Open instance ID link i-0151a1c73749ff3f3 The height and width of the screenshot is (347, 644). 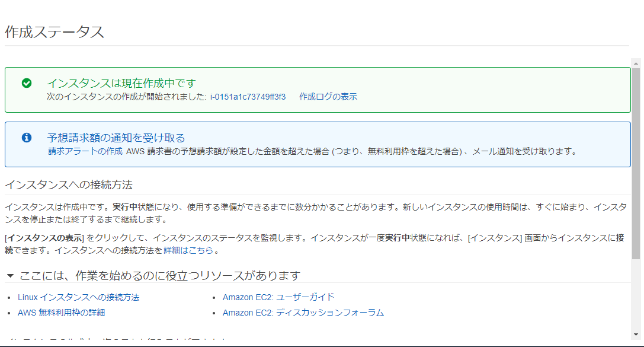[x=248, y=97]
